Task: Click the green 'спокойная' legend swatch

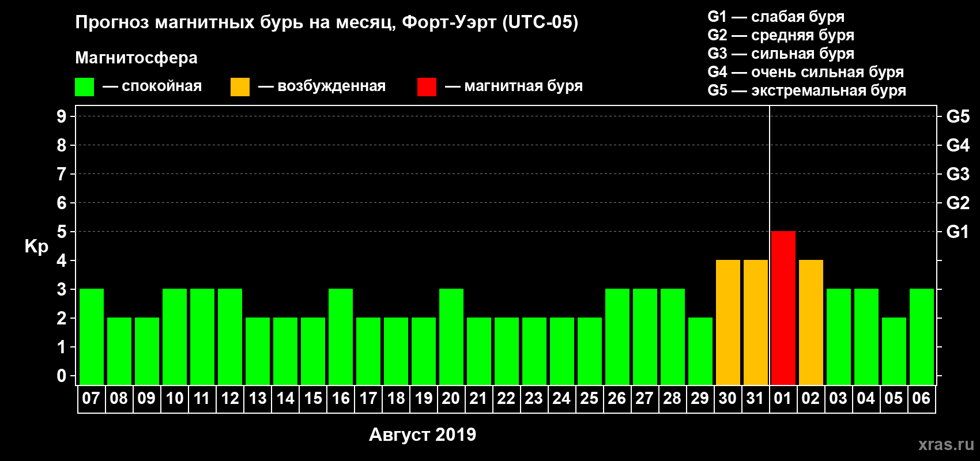Action: click(84, 87)
